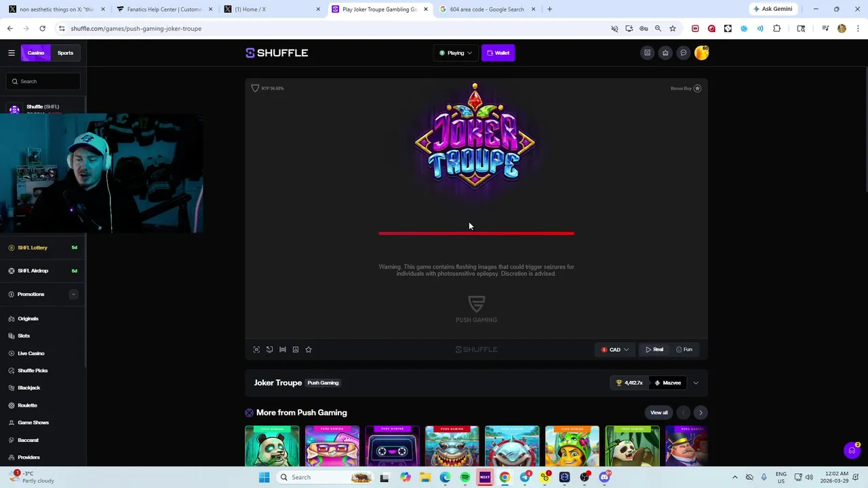Click the sidebar Search field
Viewport: 868px width, 488px height.
pos(43,81)
